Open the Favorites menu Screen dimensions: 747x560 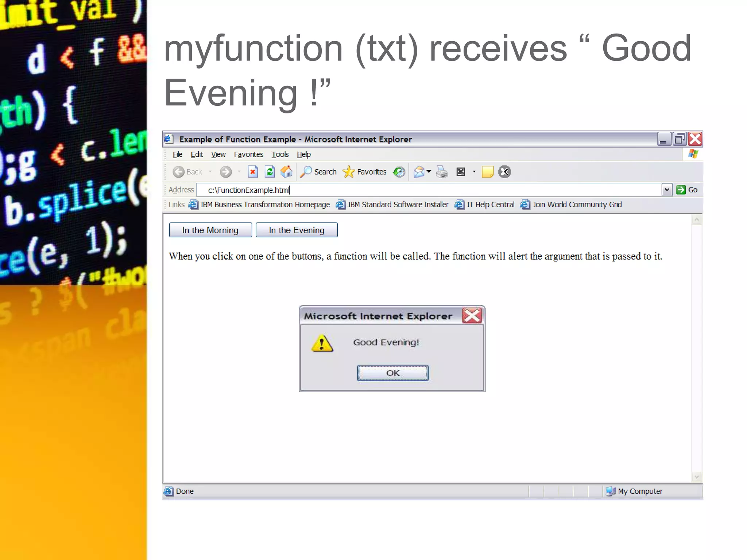pos(249,155)
